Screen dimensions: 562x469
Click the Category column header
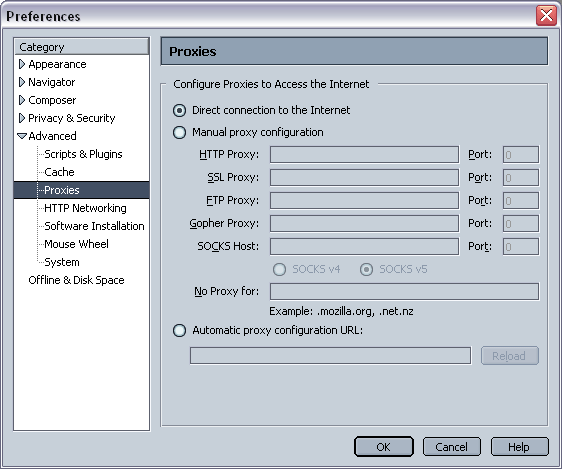click(81, 47)
